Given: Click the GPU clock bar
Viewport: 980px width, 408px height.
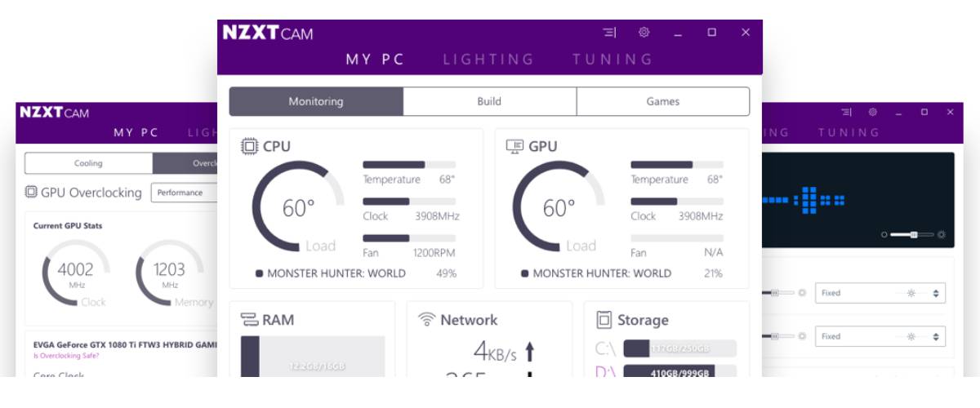Looking at the screenshot, I should coord(676,202).
